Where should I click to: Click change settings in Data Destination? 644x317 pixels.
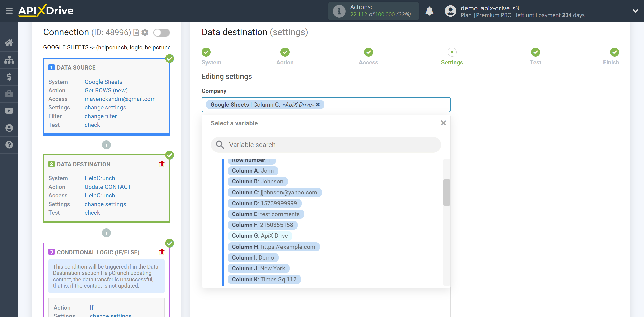105,204
